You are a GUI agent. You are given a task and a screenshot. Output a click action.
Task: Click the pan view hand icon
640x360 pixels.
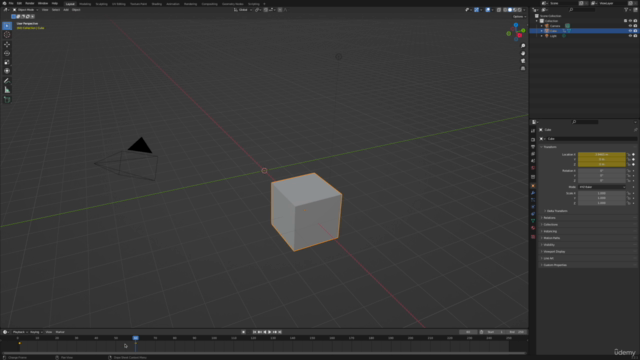click(523, 53)
